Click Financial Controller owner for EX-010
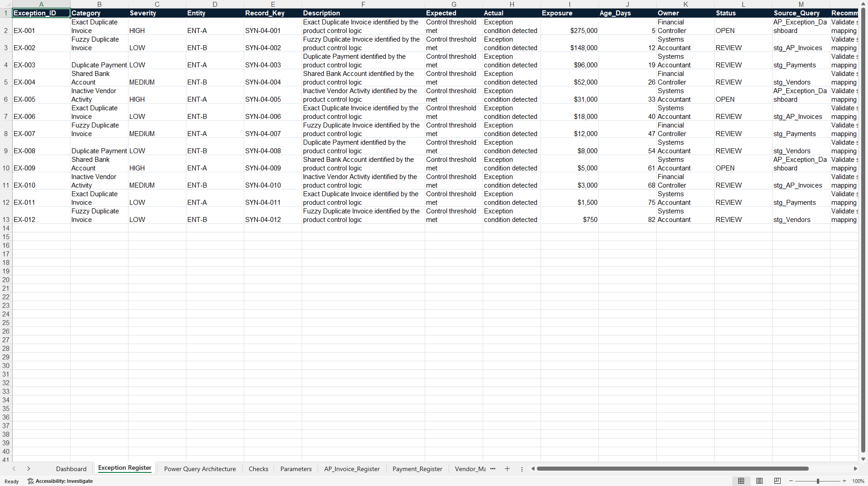The height and width of the screenshot is (486, 868). 685,181
